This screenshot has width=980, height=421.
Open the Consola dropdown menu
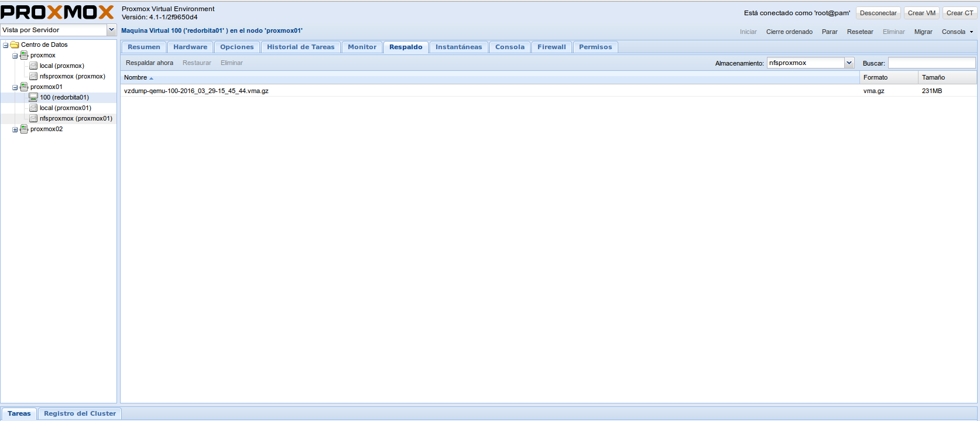coord(958,32)
